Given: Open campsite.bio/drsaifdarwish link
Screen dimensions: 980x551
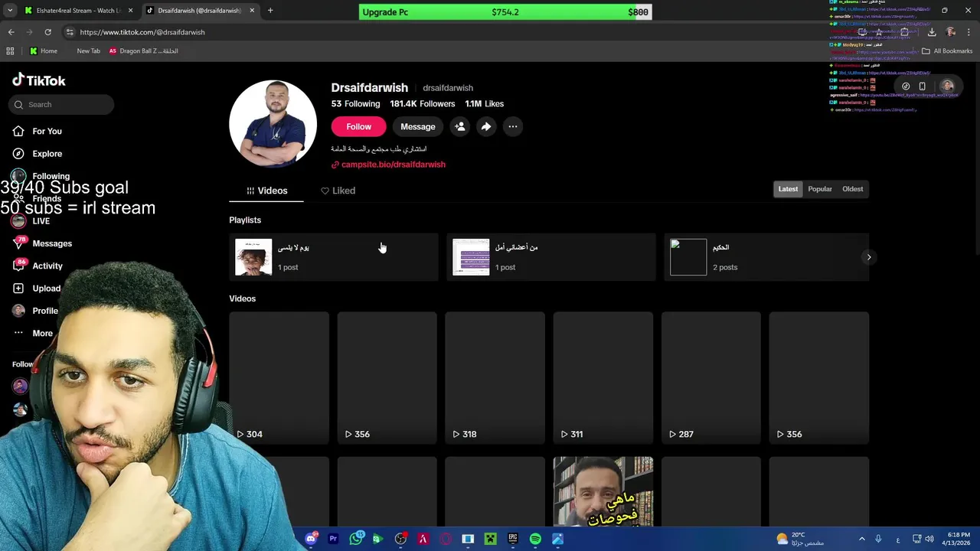Looking at the screenshot, I should [388, 165].
